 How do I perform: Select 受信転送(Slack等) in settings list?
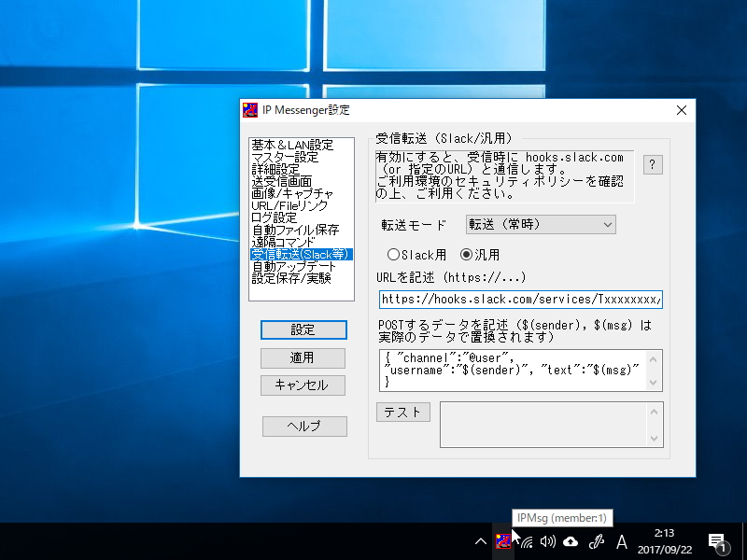[x=301, y=254]
